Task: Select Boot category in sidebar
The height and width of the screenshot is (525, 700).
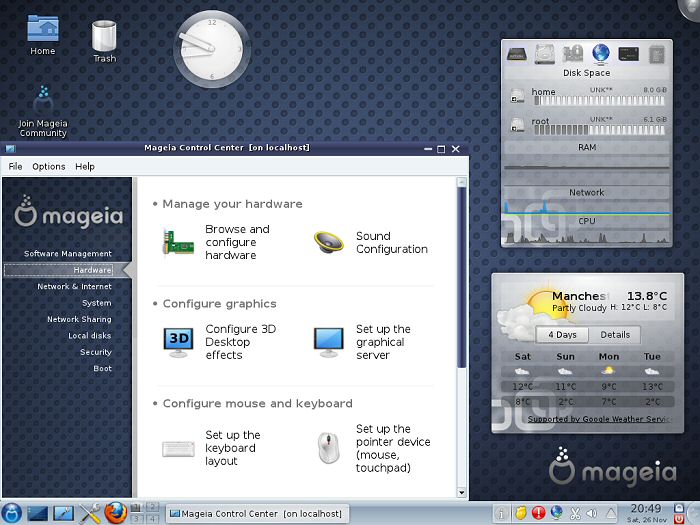Action: (x=103, y=368)
